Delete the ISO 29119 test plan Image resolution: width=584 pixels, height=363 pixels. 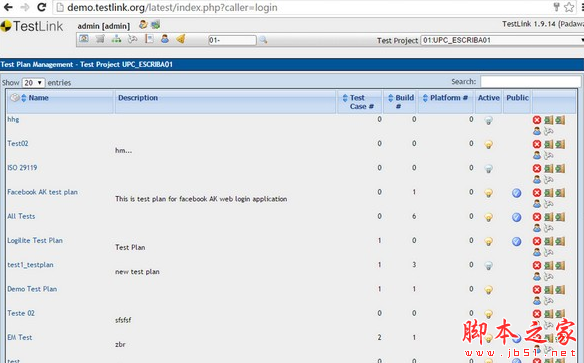(537, 168)
